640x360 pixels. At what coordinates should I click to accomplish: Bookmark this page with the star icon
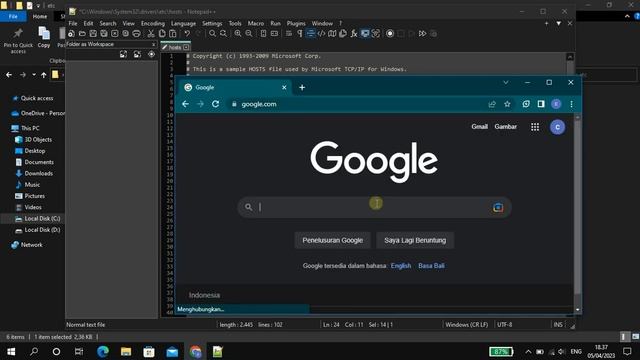coord(507,104)
